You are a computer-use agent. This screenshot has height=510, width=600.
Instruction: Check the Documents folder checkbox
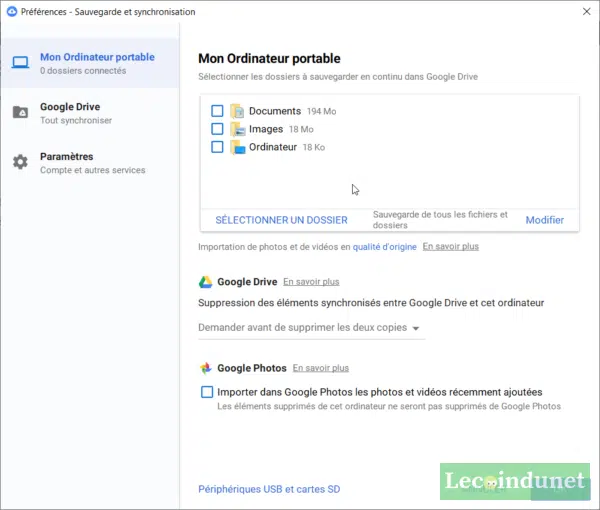pos(217,111)
